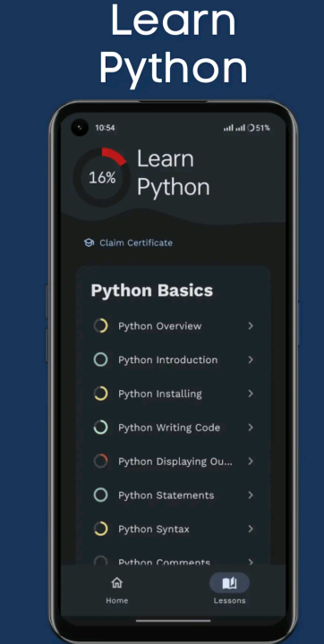This screenshot has height=644, width=324.
Task: Click progress ring beside Python Installing
Action: click(101, 394)
